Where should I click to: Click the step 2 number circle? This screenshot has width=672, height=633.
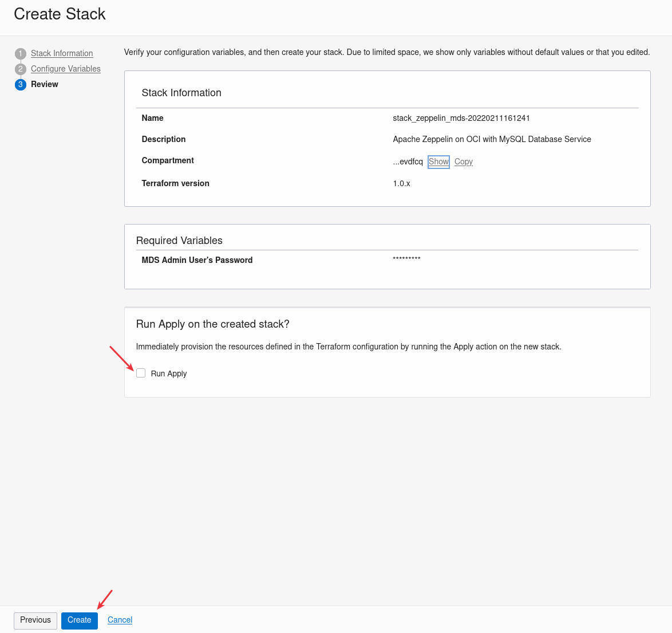pos(21,69)
